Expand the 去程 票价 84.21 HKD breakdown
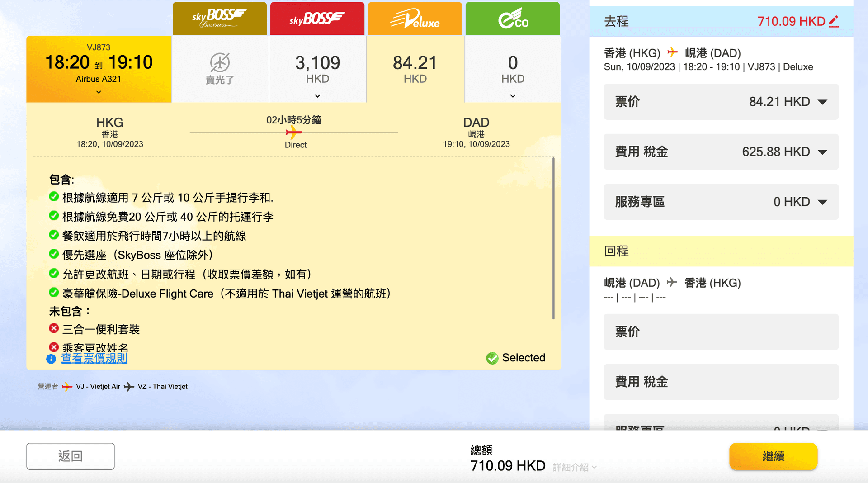The image size is (868, 483). pos(721,102)
